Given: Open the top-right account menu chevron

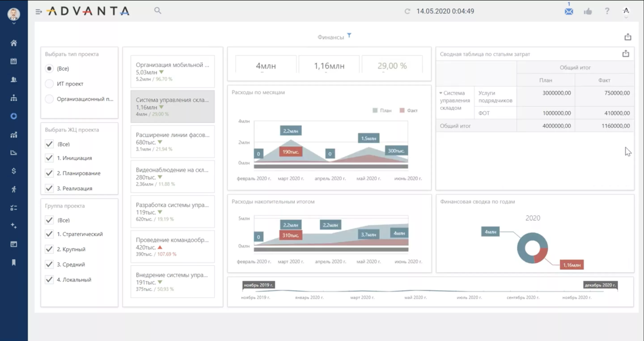Looking at the screenshot, I should coord(626,17).
